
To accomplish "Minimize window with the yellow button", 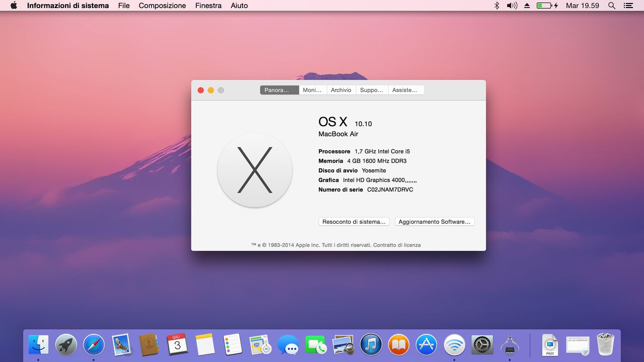I will pos(211,90).
